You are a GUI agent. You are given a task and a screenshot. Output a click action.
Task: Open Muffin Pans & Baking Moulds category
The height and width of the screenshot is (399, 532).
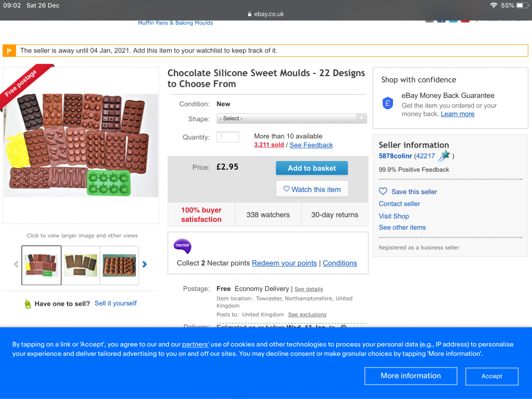[x=176, y=23]
